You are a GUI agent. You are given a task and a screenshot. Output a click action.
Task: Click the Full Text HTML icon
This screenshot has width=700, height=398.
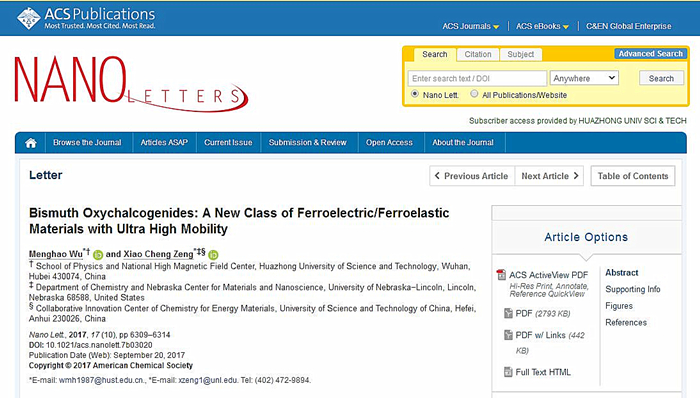(x=508, y=372)
